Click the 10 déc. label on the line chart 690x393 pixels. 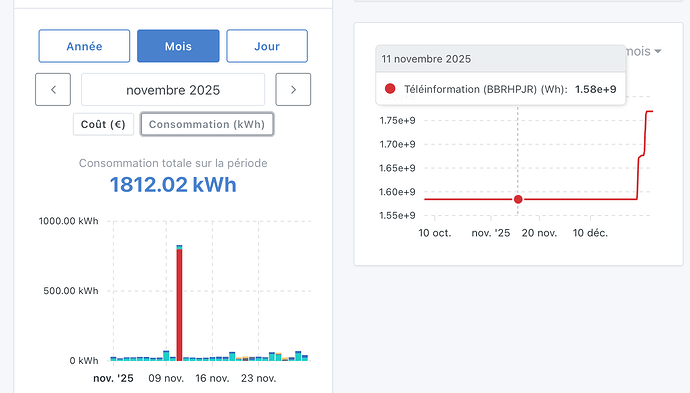click(590, 233)
